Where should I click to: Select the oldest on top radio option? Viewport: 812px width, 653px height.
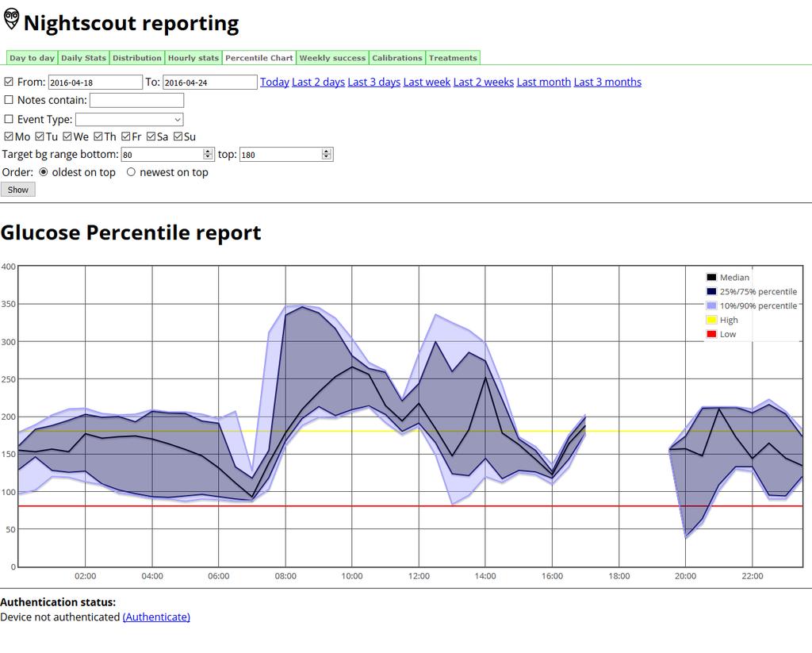click(44, 172)
